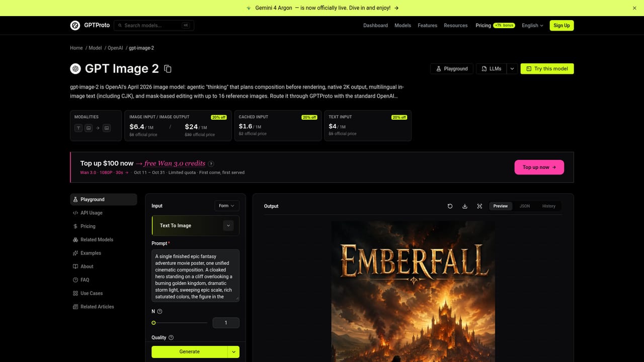
Task: Open Related Articles in sidebar
Action: click(103, 307)
